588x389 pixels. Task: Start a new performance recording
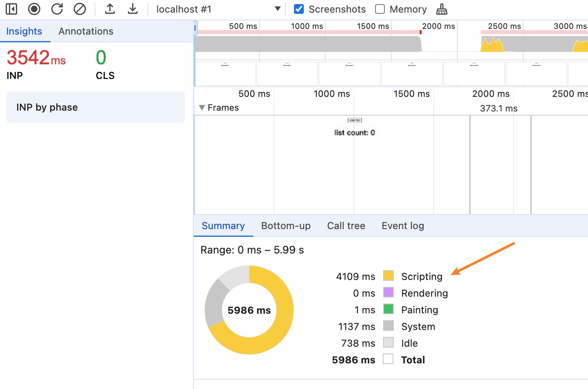click(34, 9)
